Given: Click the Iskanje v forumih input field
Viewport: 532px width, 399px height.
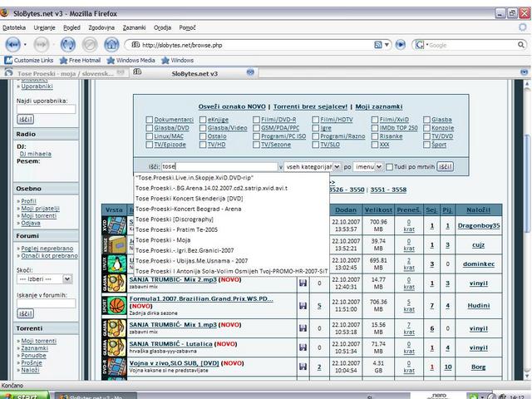Looking at the screenshot, I should tap(47, 303).
